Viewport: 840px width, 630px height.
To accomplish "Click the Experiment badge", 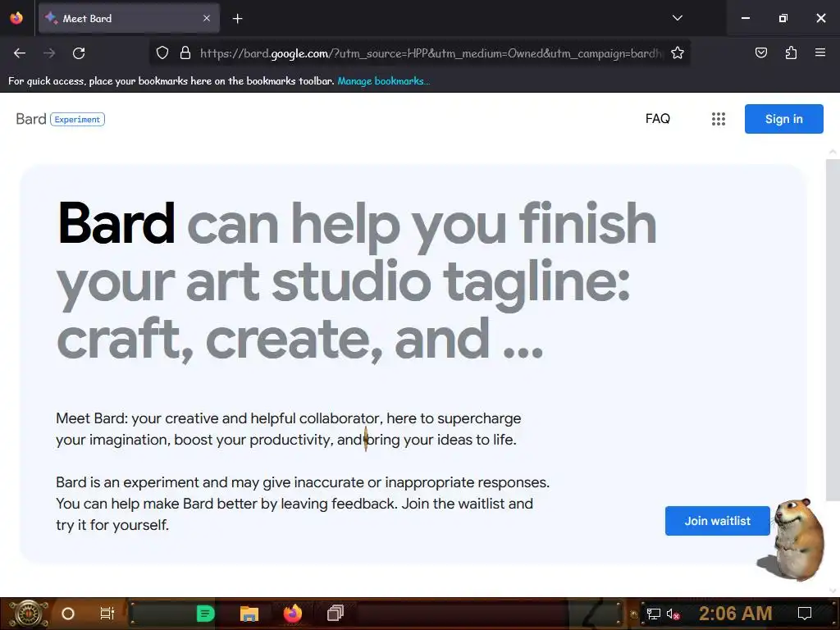I will (77, 119).
